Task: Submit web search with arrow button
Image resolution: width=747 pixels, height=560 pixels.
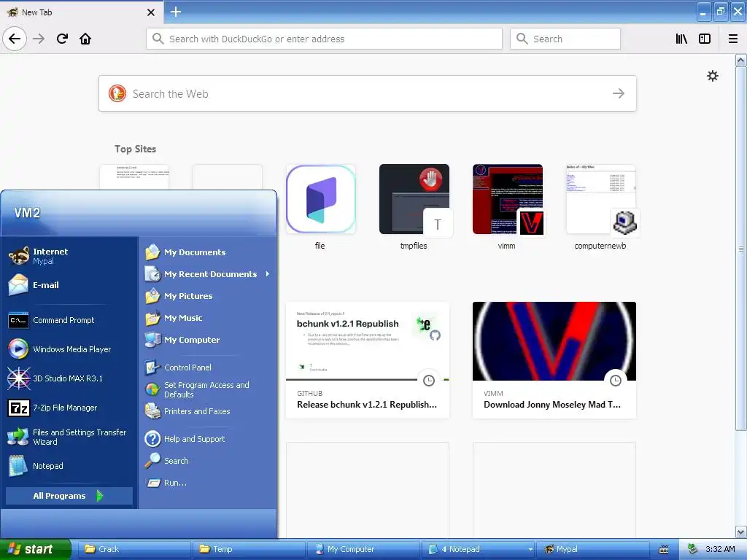Action: [619, 93]
